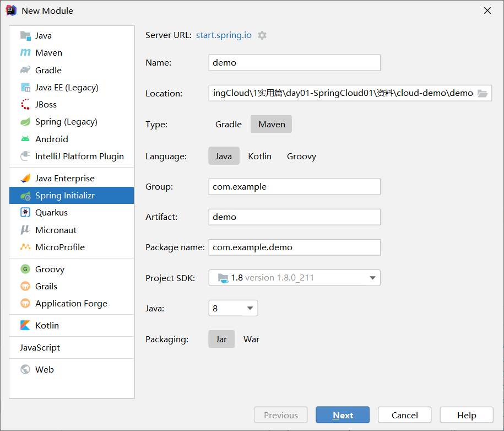Click the Kotlin logo icon
504x431 pixels.
(x=25, y=325)
